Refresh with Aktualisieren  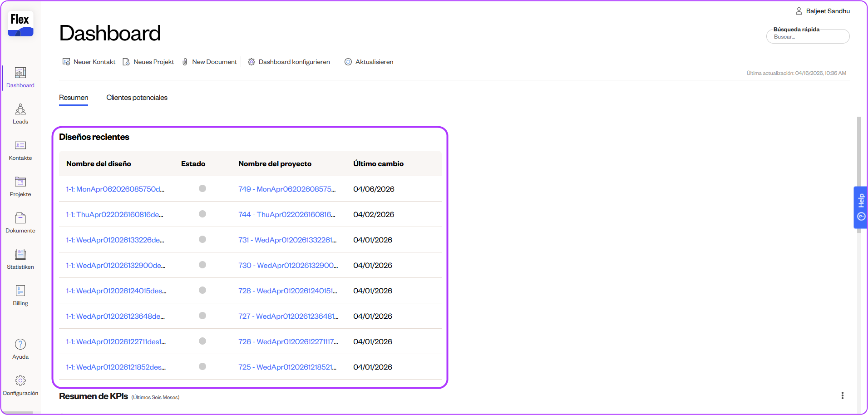[369, 62]
